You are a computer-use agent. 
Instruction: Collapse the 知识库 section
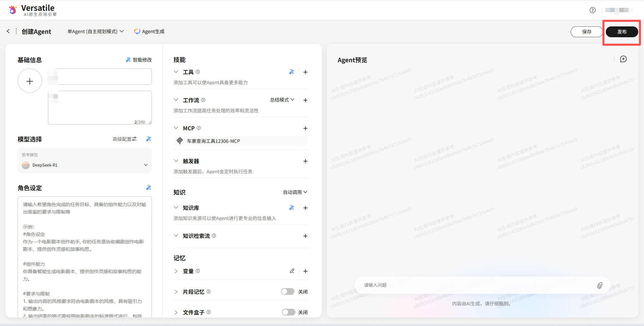point(176,208)
